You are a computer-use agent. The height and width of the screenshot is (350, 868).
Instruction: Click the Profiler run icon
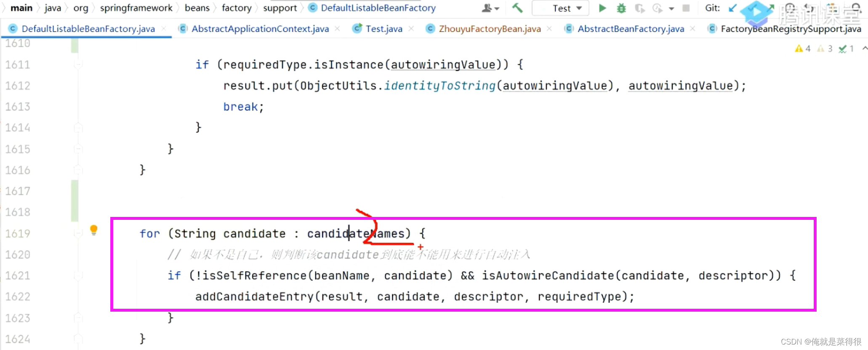(657, 8)
